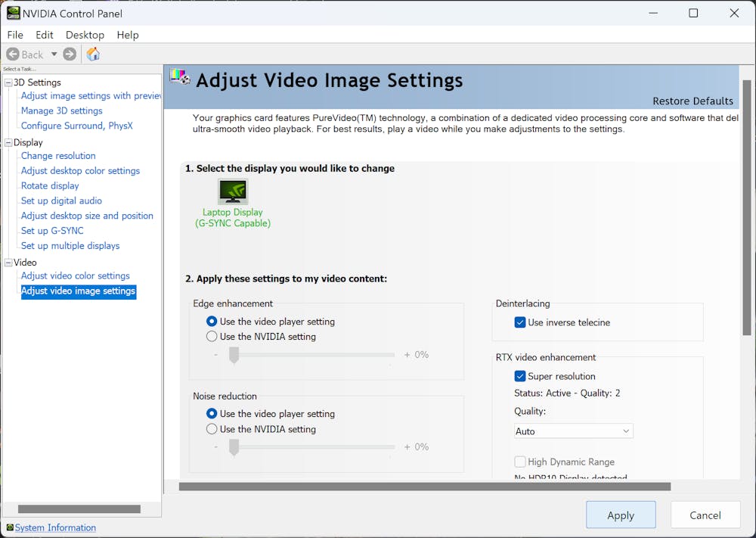Viewport: 756px width, 538px height.
Task: Select the Laptop Display monitor icon
Action: point(233,191)
